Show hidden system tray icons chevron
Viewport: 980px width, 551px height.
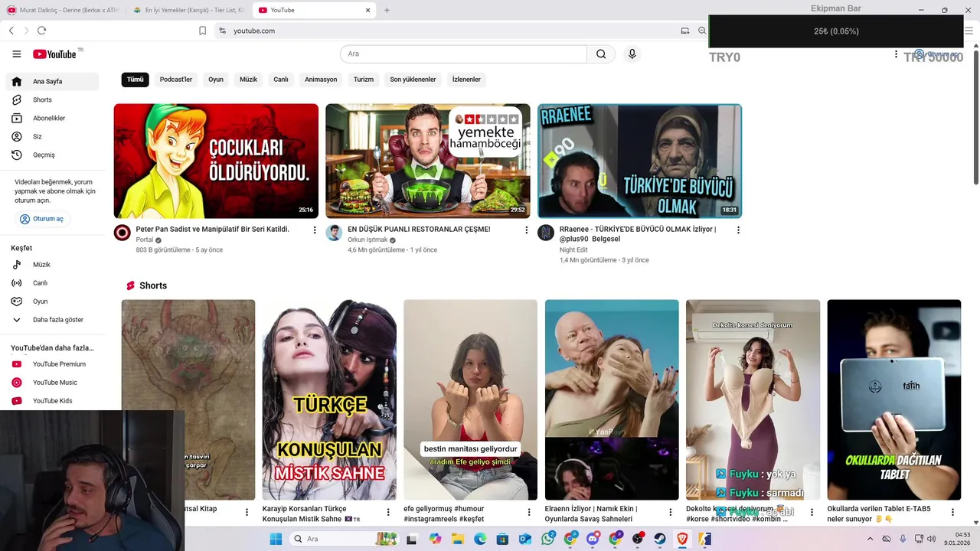coord(871,539)
